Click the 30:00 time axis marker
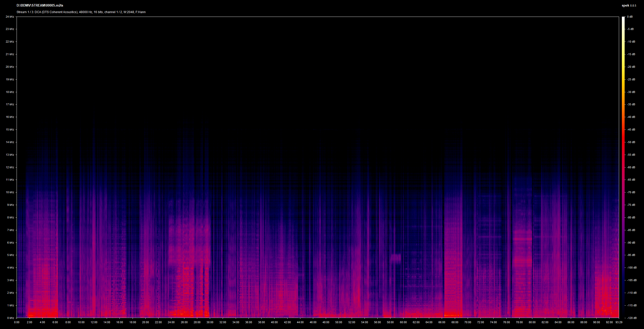 click(210, 322)
